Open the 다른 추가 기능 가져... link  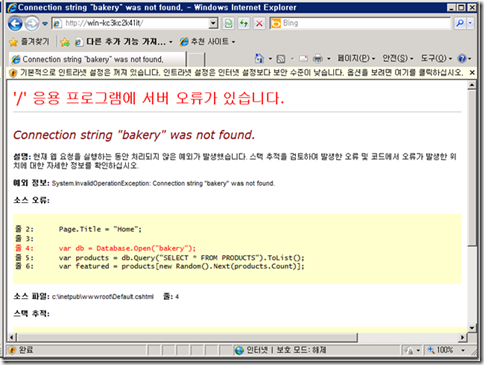pos(121,42)
